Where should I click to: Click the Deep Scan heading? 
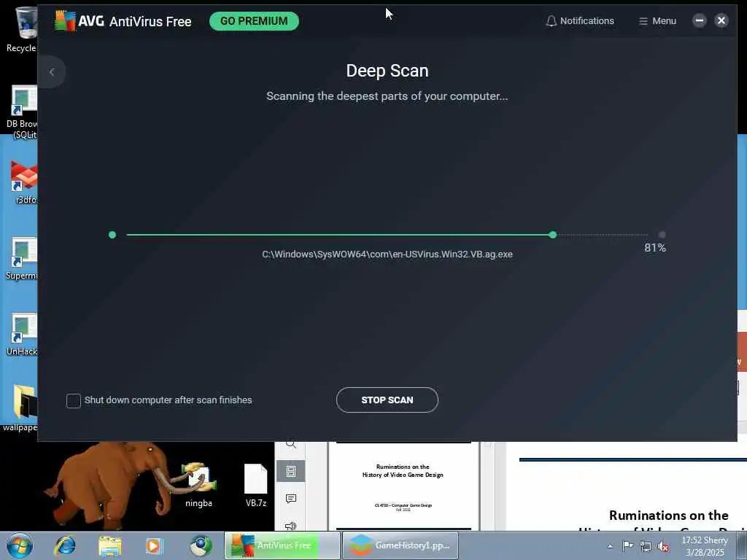[387, 71]
